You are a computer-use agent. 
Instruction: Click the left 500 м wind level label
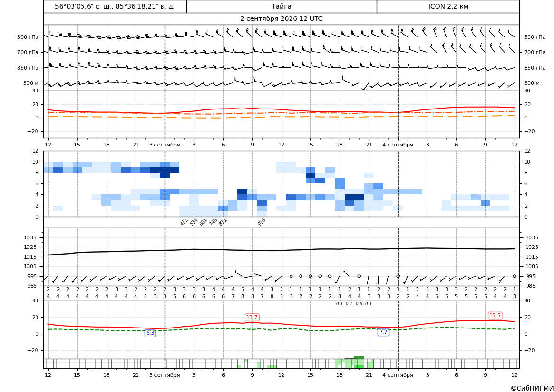point(31,83)
